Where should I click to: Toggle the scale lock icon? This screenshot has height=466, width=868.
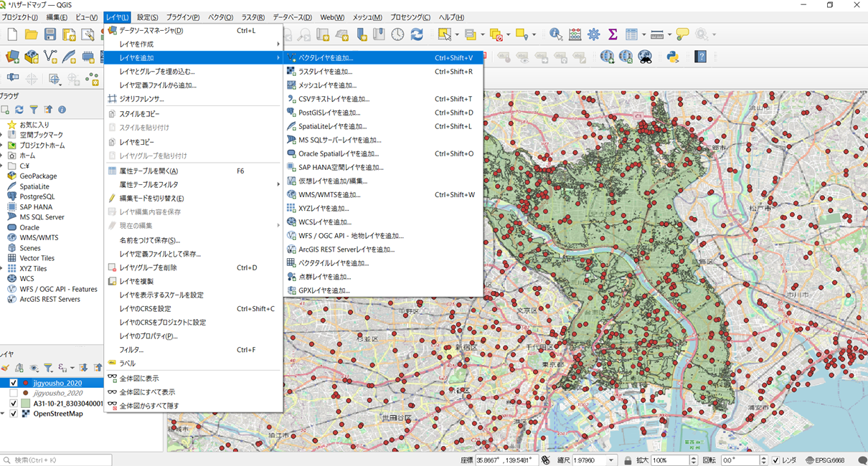click(628, 460)
